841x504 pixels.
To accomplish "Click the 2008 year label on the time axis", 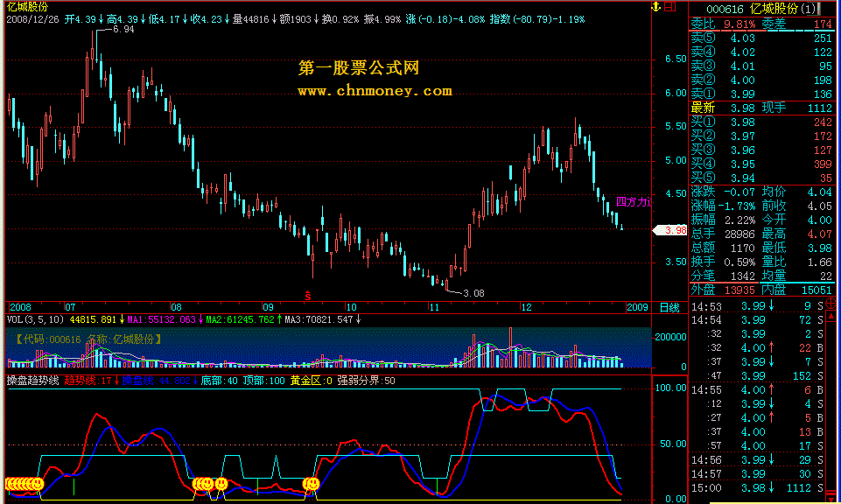I will pos(20,307).
